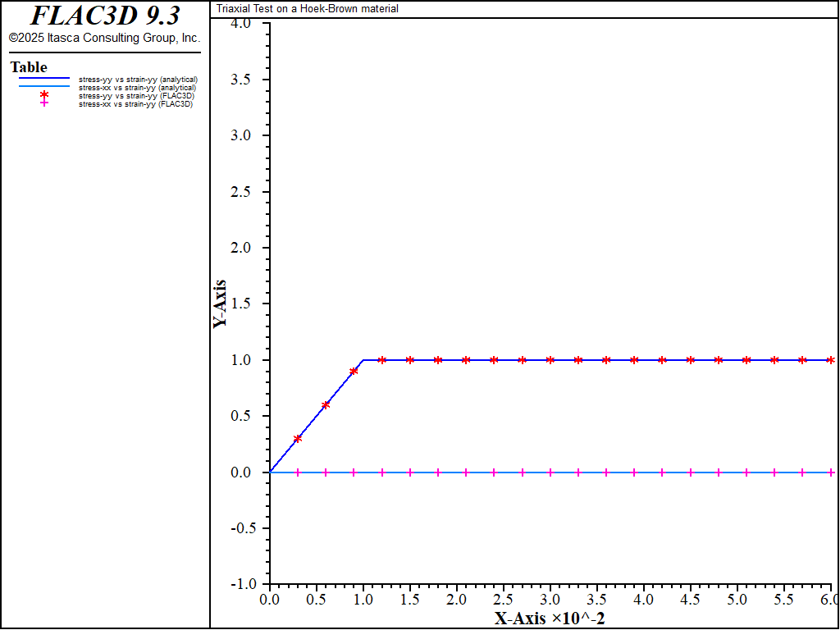Click the red data point at strain 0.6
The image size is (840, 630).
point(326,404)
